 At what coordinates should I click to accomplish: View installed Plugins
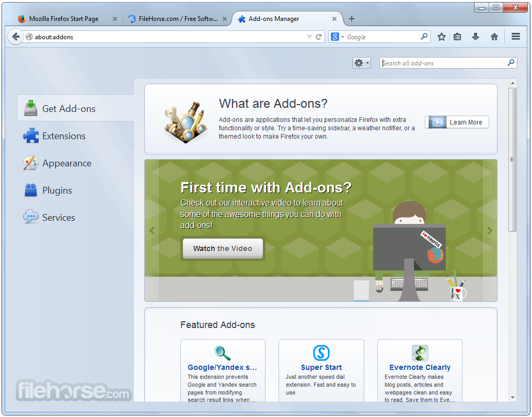[x=57, y=190]
